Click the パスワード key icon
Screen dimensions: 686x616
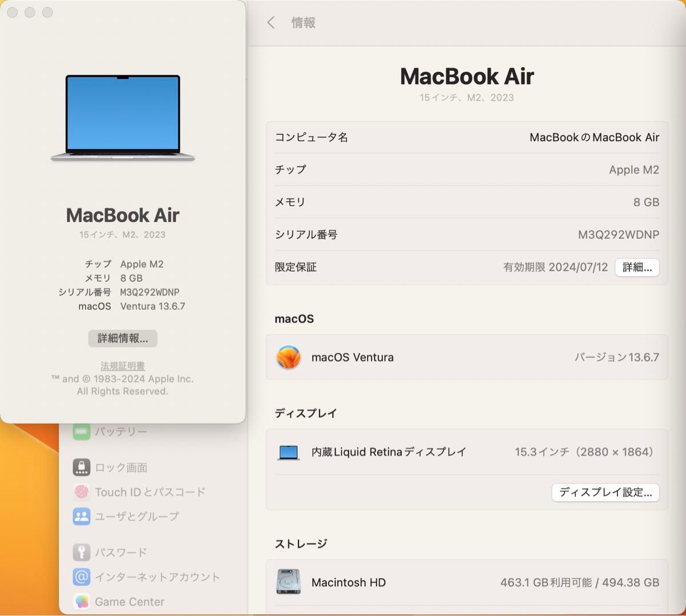click(x=82, y=552)
